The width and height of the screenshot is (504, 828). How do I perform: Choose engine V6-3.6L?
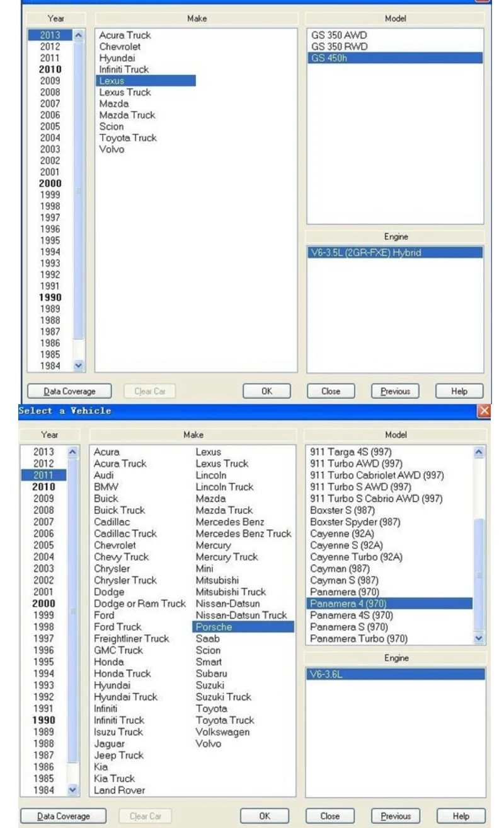pos(395,674)
